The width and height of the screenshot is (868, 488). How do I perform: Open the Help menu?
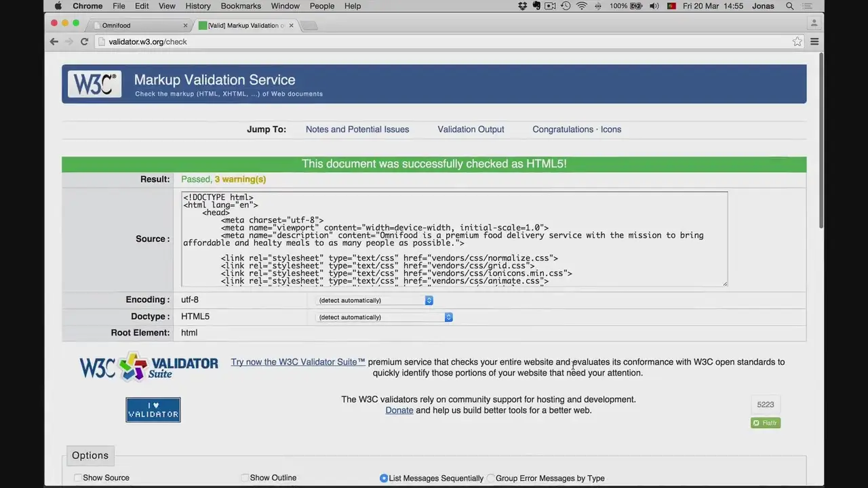tap(353, 6)
